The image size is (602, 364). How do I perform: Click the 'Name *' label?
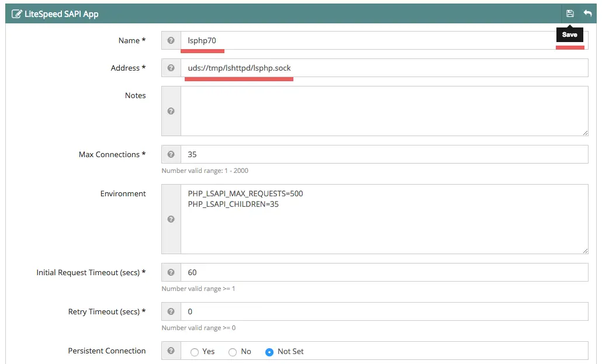[x=132, y=40]
